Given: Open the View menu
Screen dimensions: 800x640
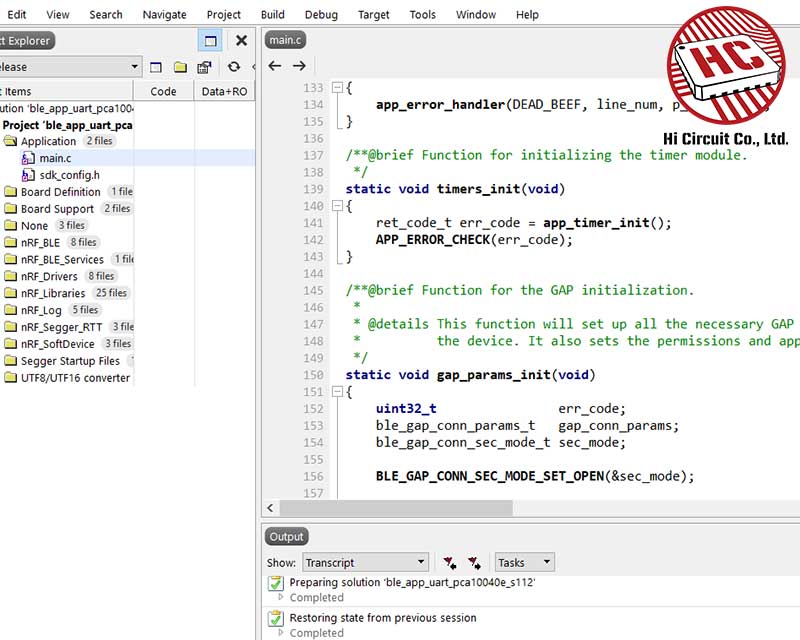Looking at the screenshot, I should pos(58,14).
